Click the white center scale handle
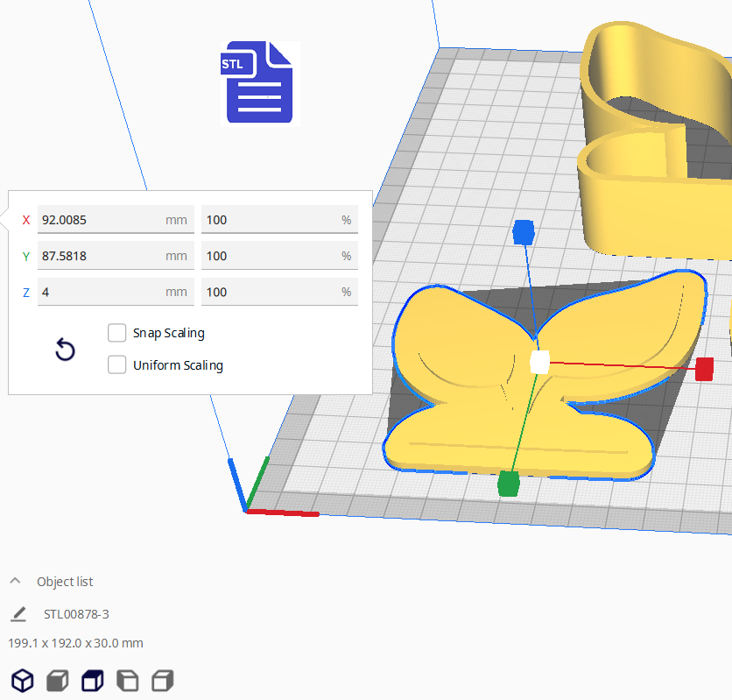The height and width of the screenshot is (700, 732). pos(540,362)
